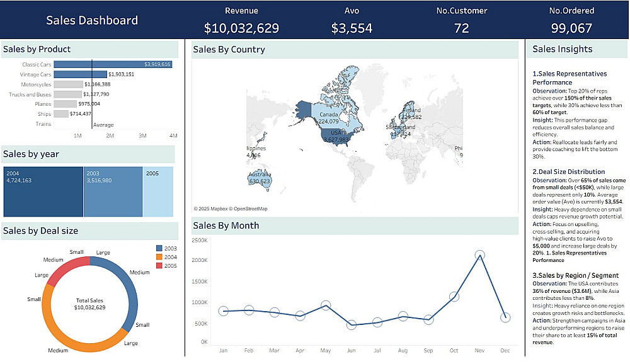Select the Vintage Cars bar
Image resolution: width=630 pixels, height=364 pixels.
[x=80, y=74]
